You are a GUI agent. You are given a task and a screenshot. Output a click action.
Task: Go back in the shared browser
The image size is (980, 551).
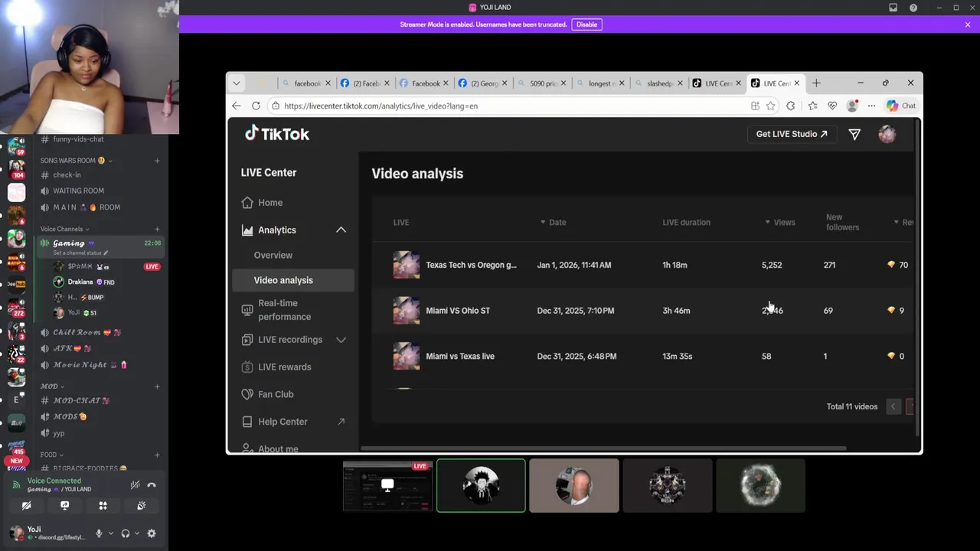(237, 106)
